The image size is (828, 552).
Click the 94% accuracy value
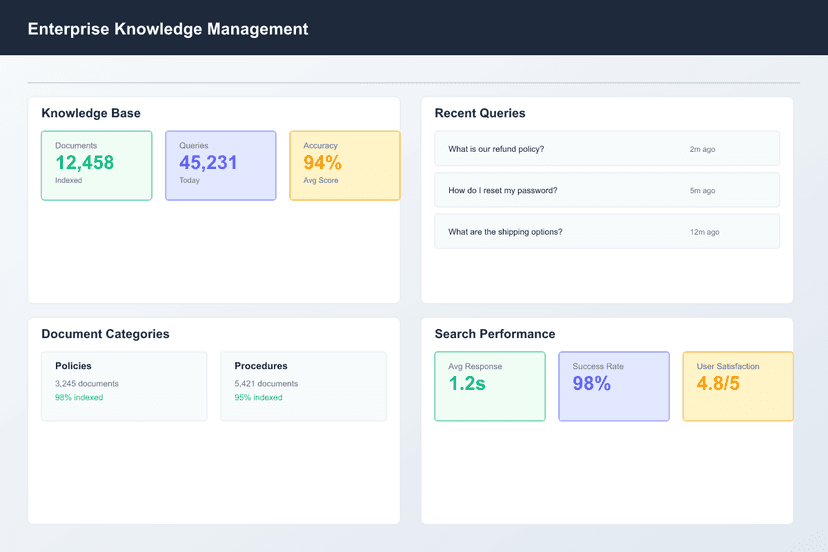pos(322,163)
